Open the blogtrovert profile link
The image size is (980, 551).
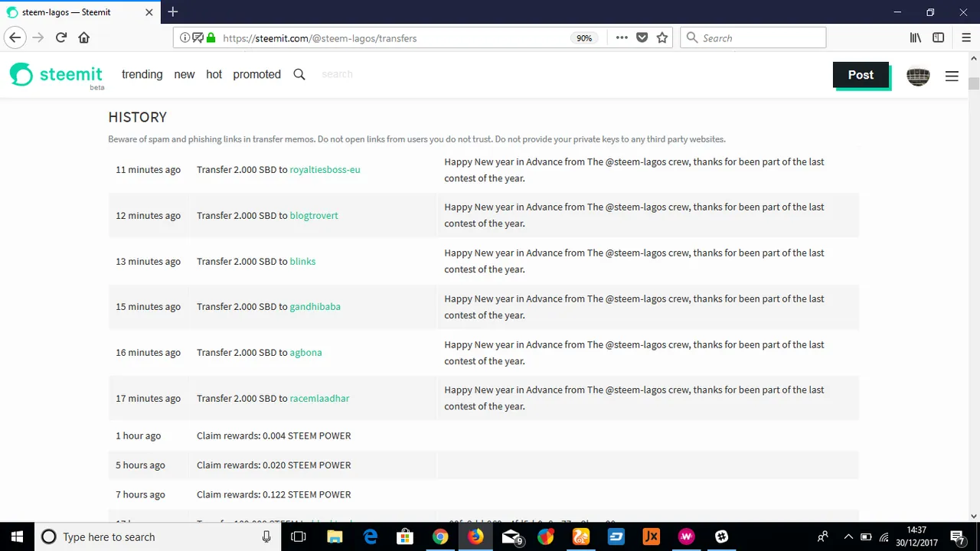[x=314, y=216]
